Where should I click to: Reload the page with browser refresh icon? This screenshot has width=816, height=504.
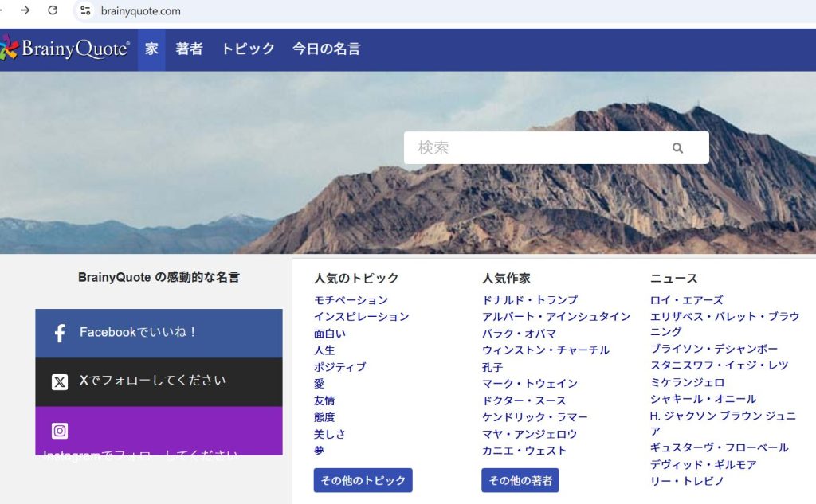(x=53, y=10)
